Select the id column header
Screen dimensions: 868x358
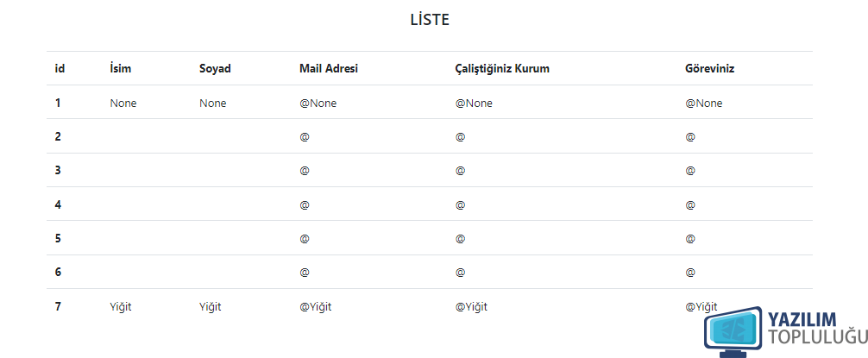[60, 69]
